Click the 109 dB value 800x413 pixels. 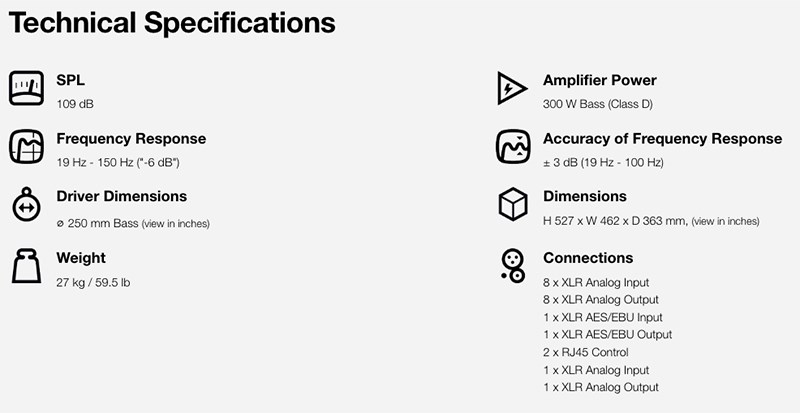75,104
